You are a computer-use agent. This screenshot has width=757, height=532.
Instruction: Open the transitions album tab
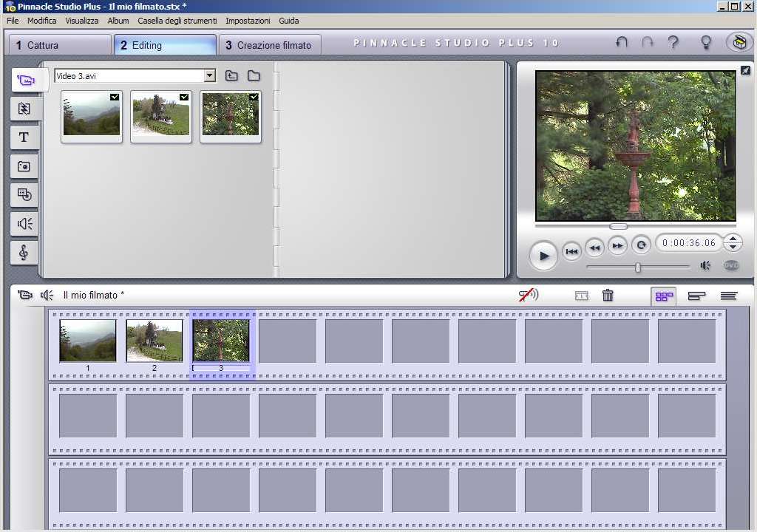coord(24,109)
